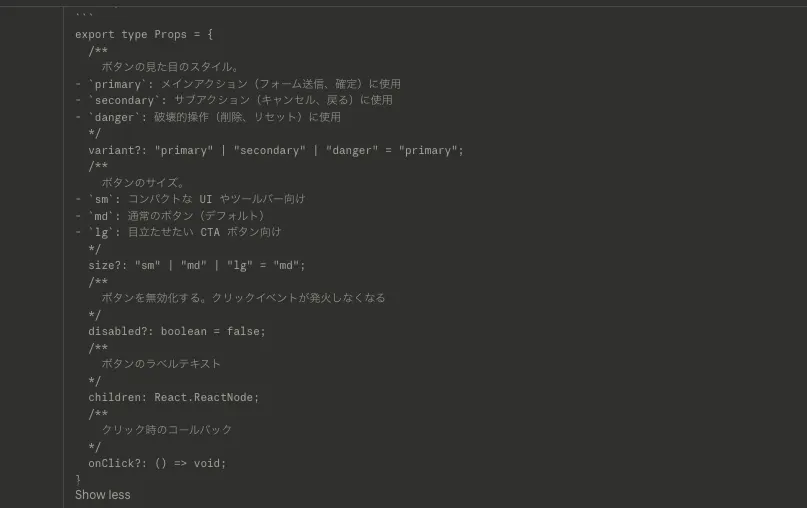Collapse the code block via Show less

coord(102,495)
